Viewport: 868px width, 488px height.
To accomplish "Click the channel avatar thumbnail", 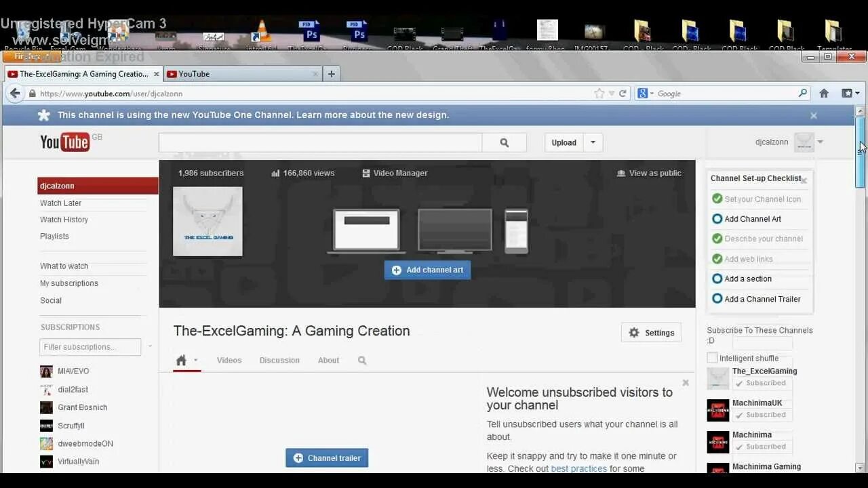I will pyautogui.click(x=208, y=222).
